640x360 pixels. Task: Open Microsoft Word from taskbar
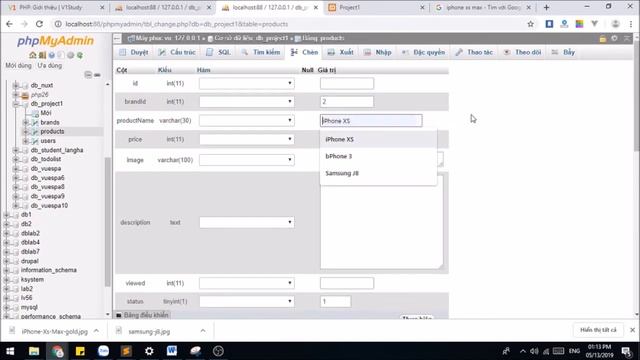172,351
